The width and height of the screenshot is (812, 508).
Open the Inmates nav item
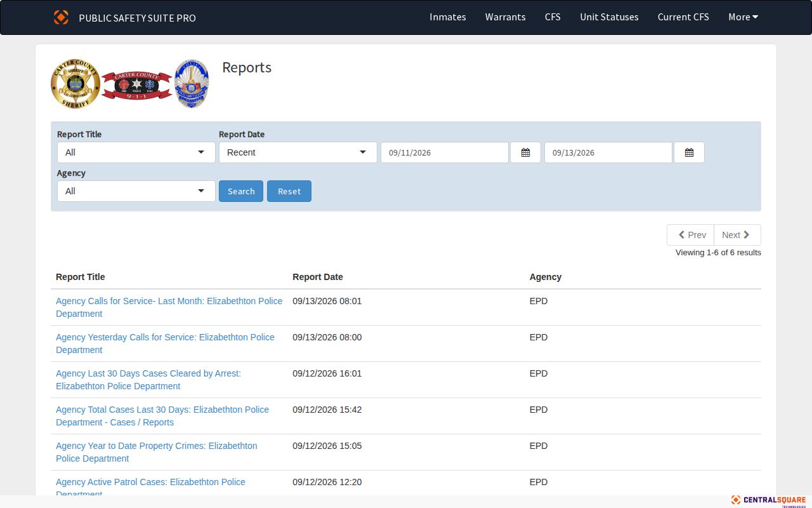coord(448,17)
